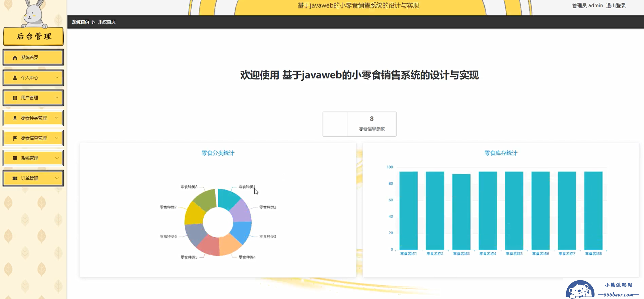Click the first 系统首页 breadcrumb link
Screen dimensions: 644x299
pyautogui.click(x=80, y=22)
